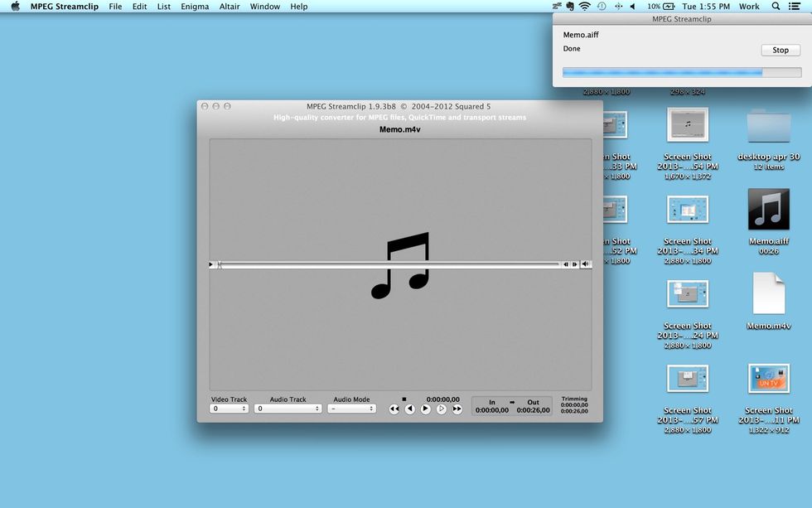Click the Time Machine menu bar icon
The height and width of the screenshot is (508, 812).
pyautogui.click(x=602, y=6)
